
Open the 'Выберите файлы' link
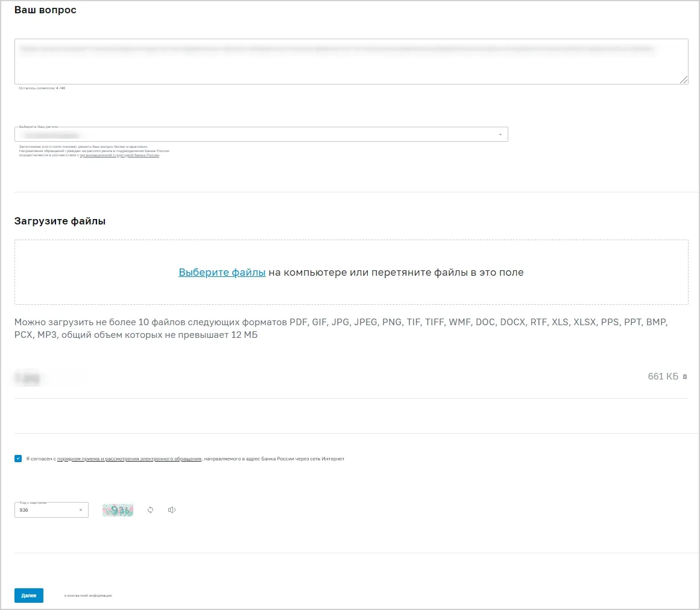[222, 272]
